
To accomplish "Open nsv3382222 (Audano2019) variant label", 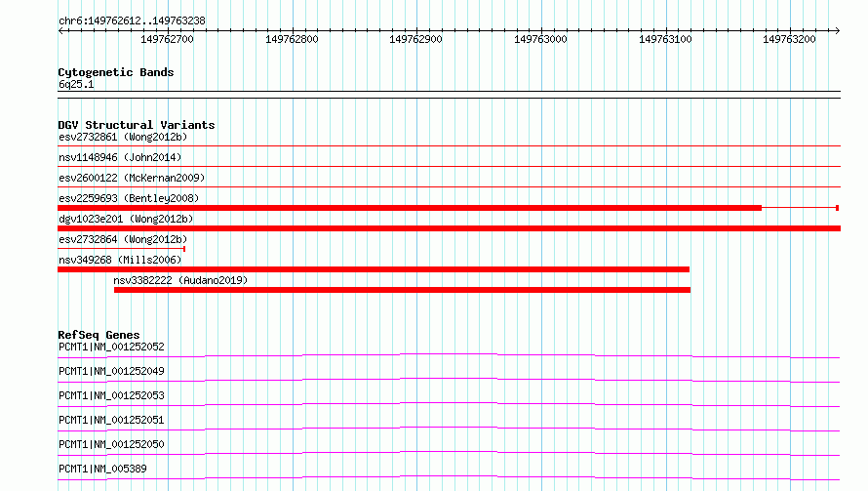I will coord(180,280).
